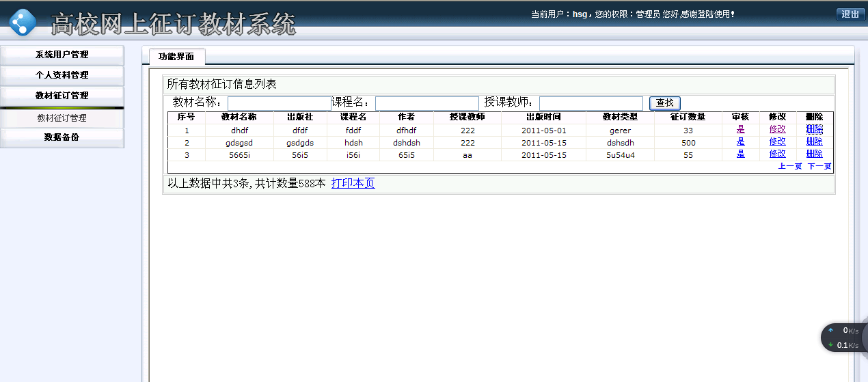This screenshot has width=868, height=382.
Task: Select cell gdsgsd in textbook name column
Action: 239,143
